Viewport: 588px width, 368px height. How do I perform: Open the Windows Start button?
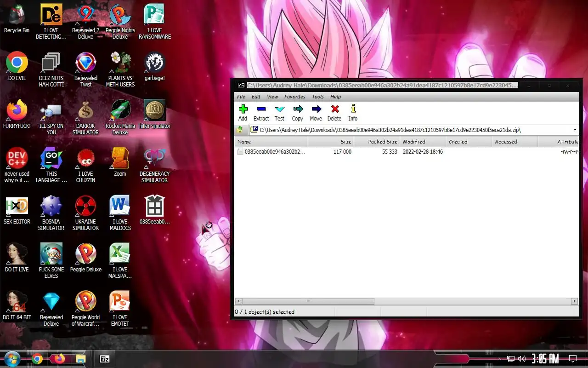point(12,359)
